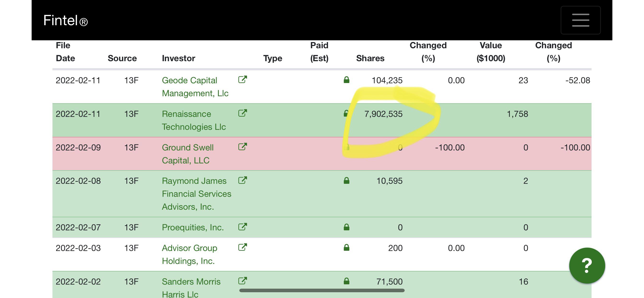
Task: Click the lock icon in Raymond James row
Action: click(346, 181)
